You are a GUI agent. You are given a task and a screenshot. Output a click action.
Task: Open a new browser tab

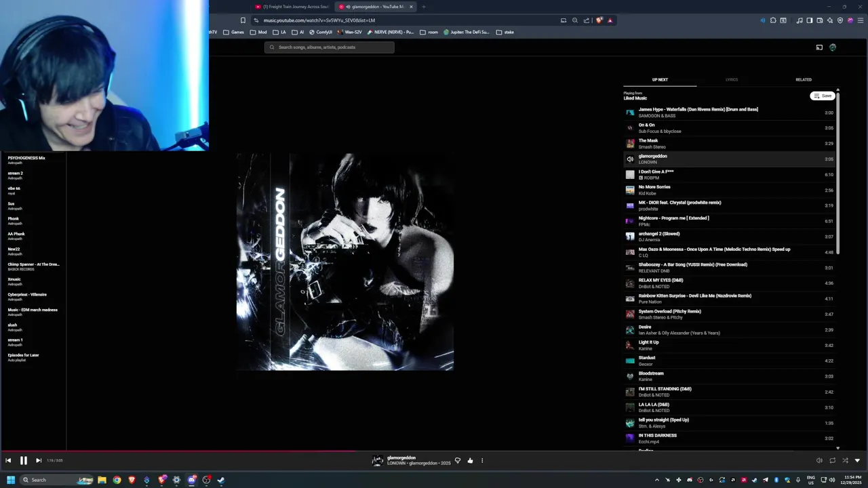pos(423,7)
